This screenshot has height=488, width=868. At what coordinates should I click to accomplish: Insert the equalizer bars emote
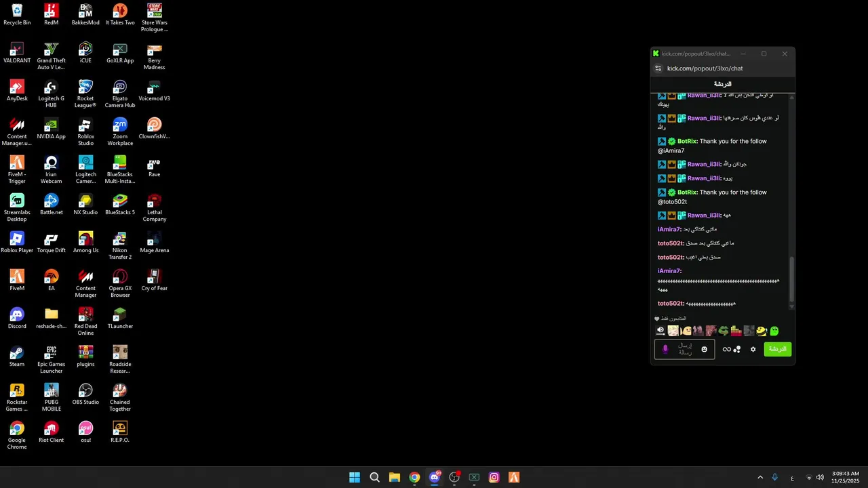click(736, 331)
